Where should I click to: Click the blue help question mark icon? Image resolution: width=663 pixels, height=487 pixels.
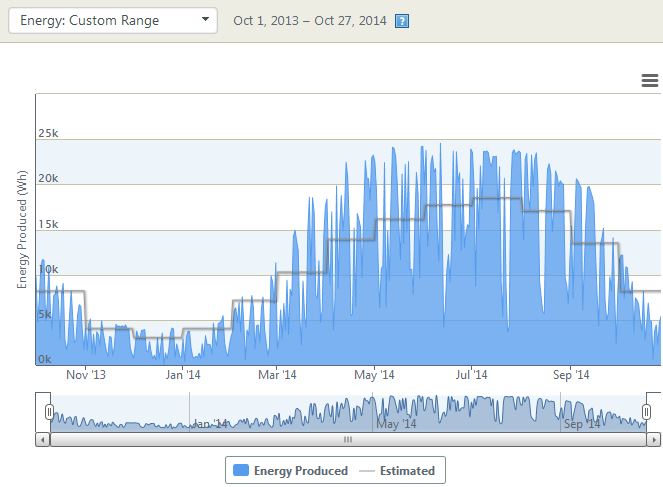pos(402,21)
